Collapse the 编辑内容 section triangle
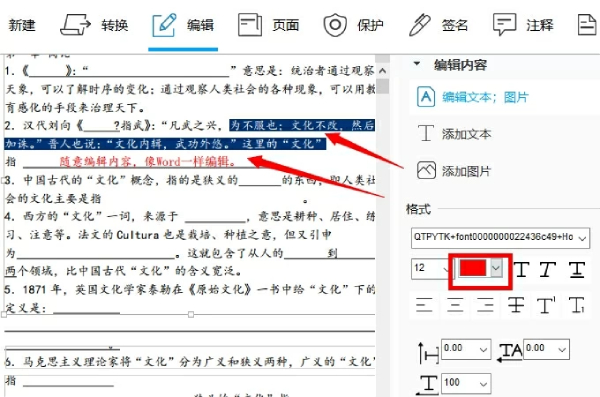Image resolution: width=600 pixels, height=397 pixels. click(417, 64)
